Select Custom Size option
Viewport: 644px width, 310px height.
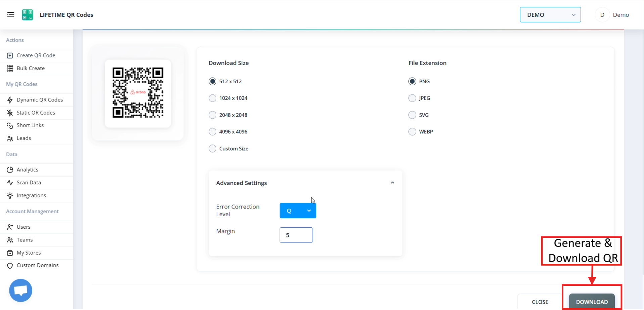point(213,148)
